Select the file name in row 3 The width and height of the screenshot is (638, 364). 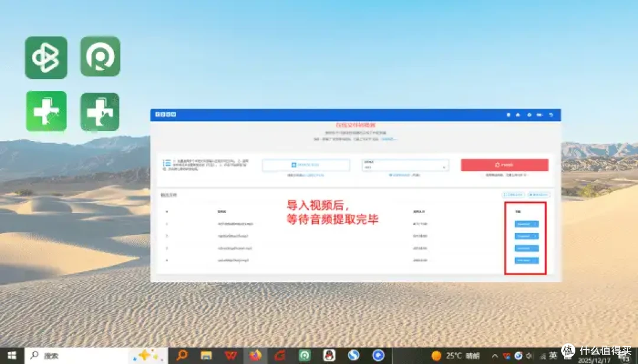pos(235,248)
